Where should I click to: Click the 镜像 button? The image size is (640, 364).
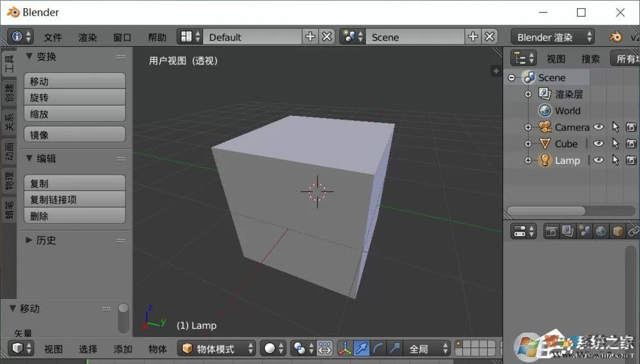pyautogui.click(x=75, y=134)
